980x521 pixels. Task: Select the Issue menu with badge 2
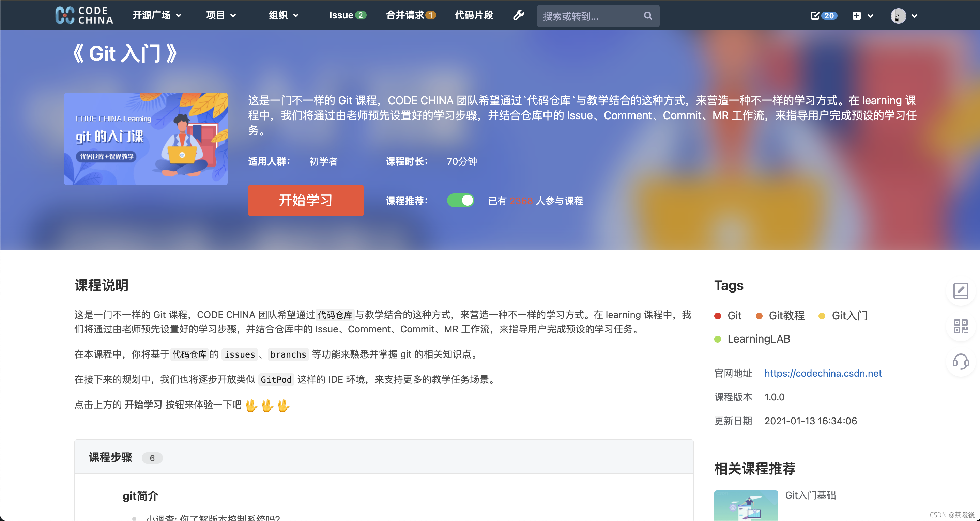click(347, 15)
